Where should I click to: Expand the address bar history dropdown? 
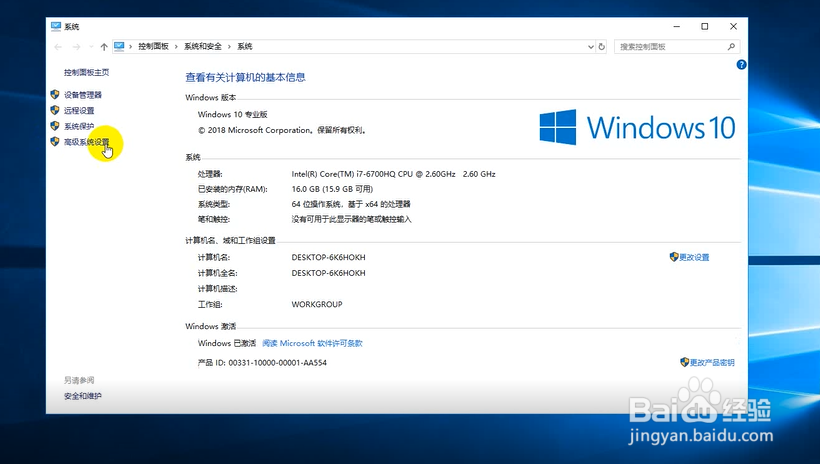click(x=590, y=47)
